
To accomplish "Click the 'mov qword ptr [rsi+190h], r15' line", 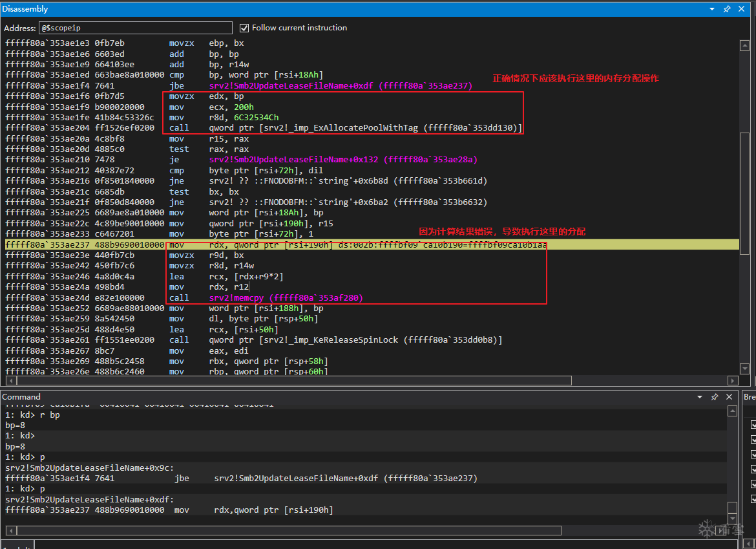I will coord(169,223).
